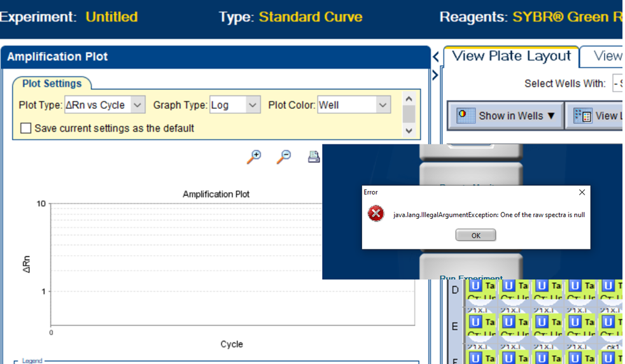Click the print plot icon
The width and height of the screenshot is (625, 364).
[x=314, y=157]
